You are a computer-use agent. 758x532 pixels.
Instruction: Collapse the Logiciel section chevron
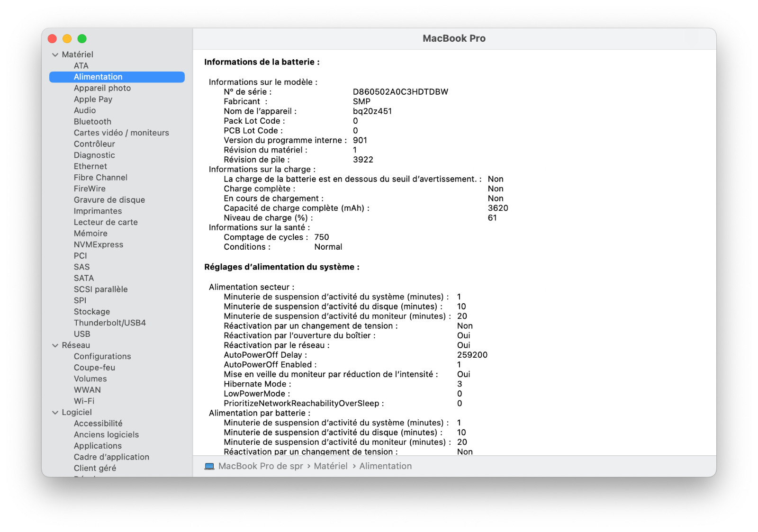coord(55,413)
